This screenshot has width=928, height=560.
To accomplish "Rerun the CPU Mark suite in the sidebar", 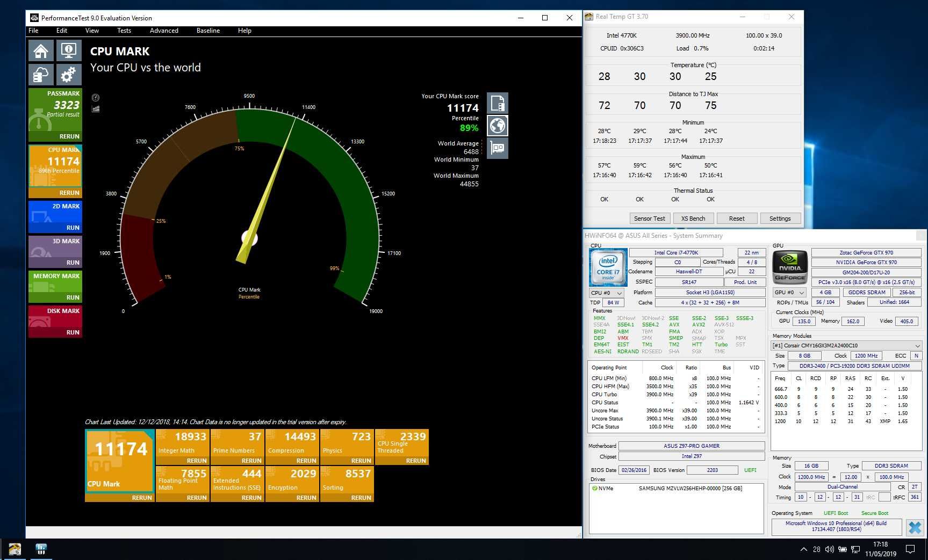I will pyautogui.click(x=69, y=193).
